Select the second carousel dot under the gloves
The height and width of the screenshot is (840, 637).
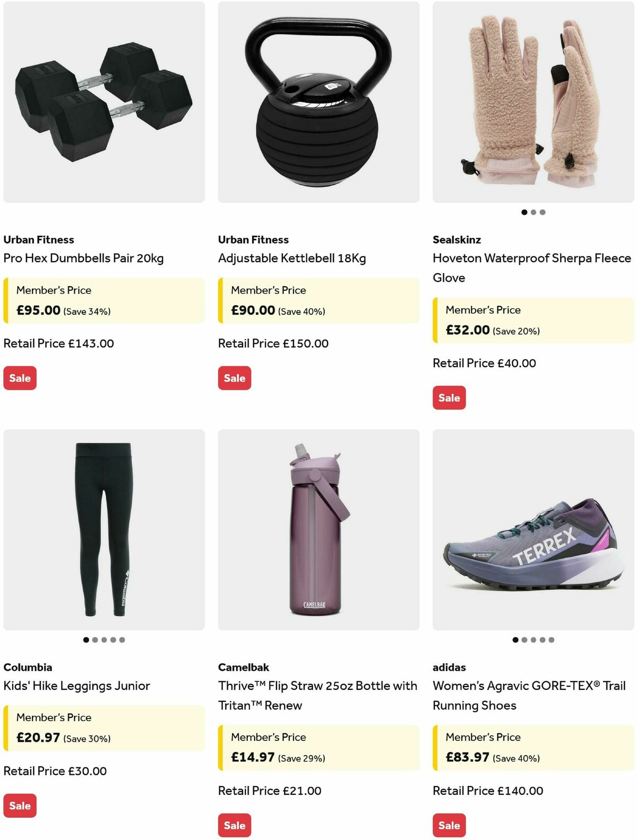click(532, 212)
